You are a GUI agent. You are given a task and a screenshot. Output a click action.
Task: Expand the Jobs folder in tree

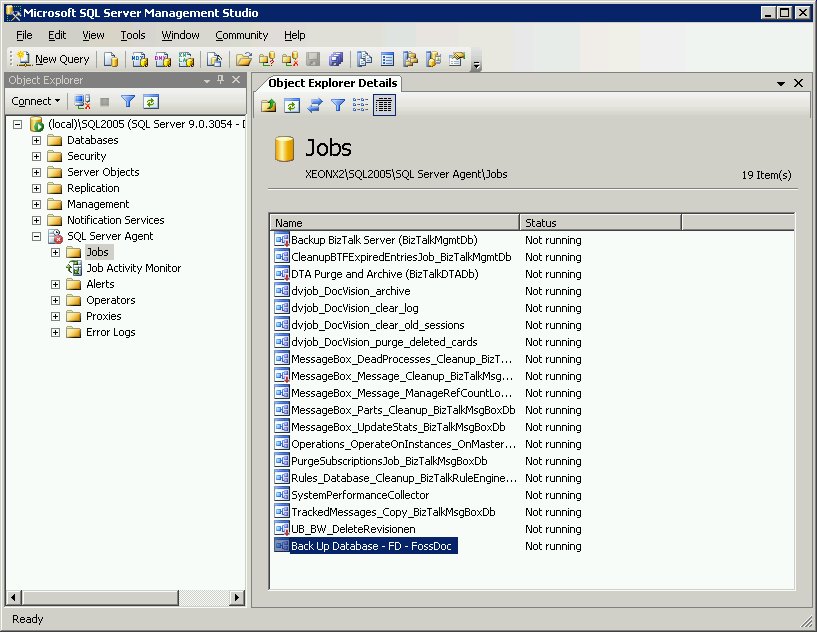pyautogui.click(x=55, y=253)
